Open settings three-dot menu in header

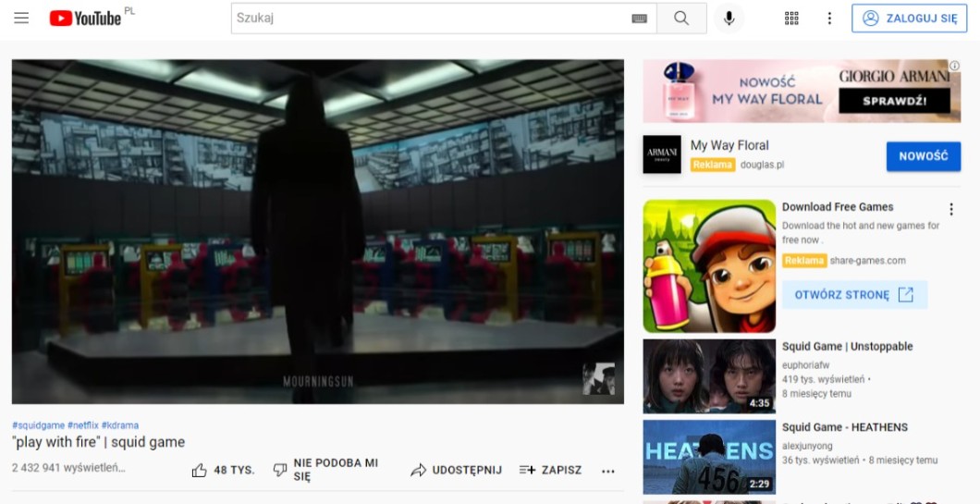pos(829,18)
